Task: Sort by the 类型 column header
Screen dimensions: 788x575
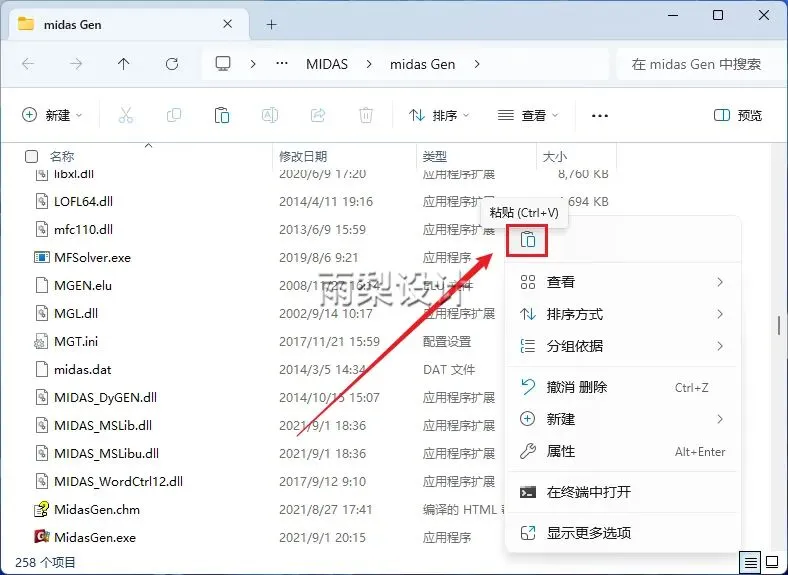Action: pos(435,157)
